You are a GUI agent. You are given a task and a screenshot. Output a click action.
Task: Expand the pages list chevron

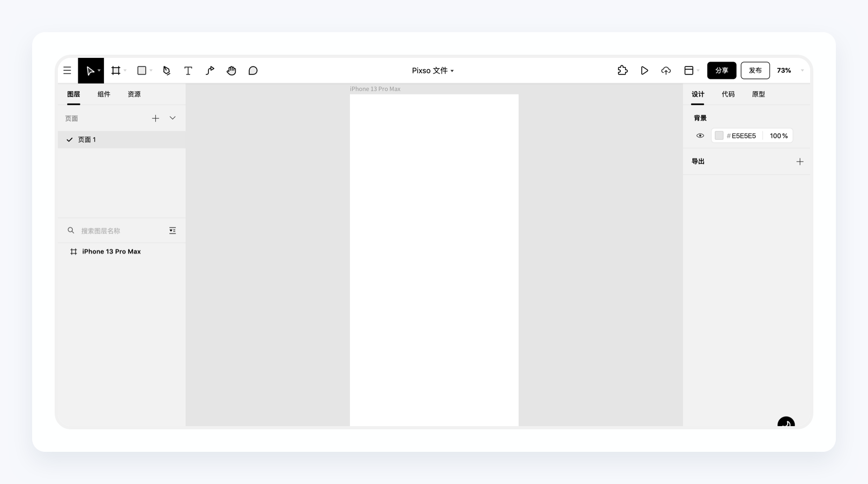[x=173, y=118]
